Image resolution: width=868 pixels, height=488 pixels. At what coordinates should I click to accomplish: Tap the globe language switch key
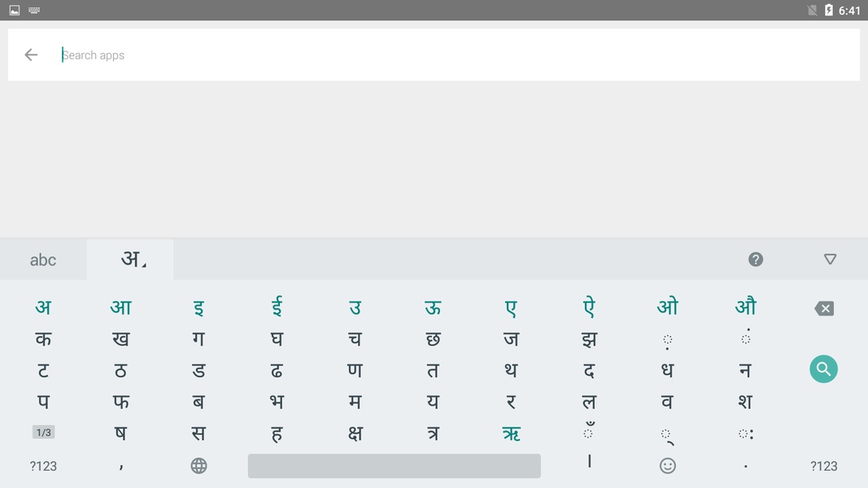198,465
